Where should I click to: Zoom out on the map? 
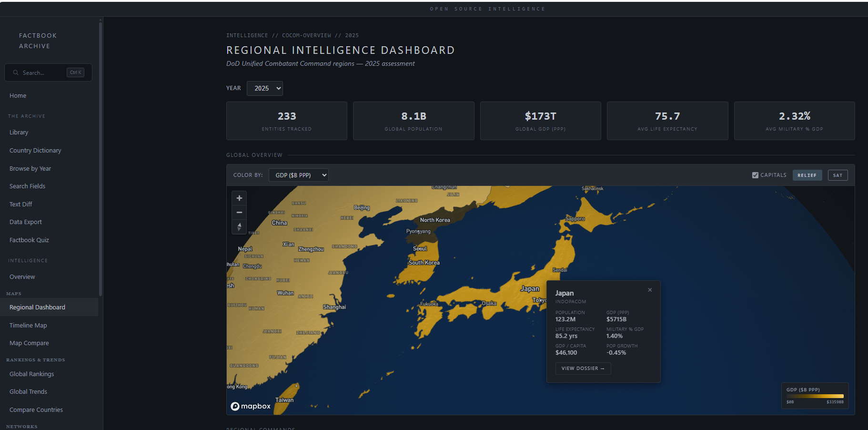239,213
